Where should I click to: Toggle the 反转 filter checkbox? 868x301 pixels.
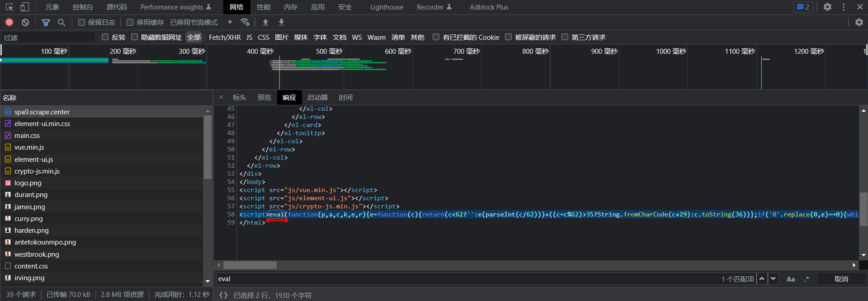105,37
